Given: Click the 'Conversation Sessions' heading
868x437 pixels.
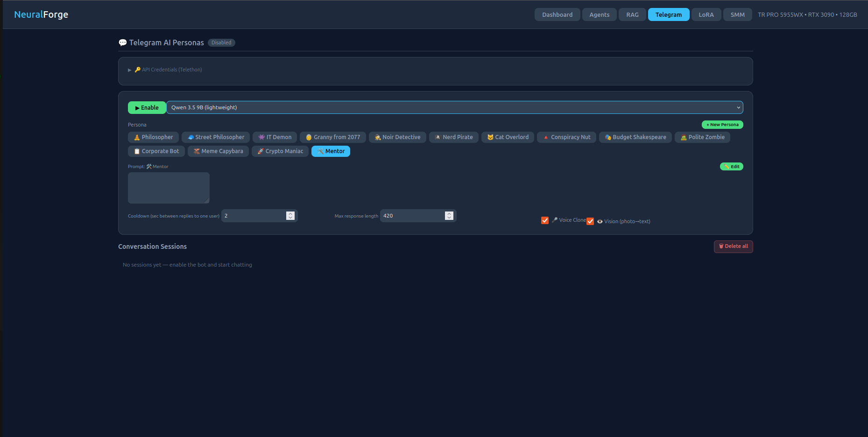Looking at the screenshot, I should pyautogui.click(x=152, y=247).
